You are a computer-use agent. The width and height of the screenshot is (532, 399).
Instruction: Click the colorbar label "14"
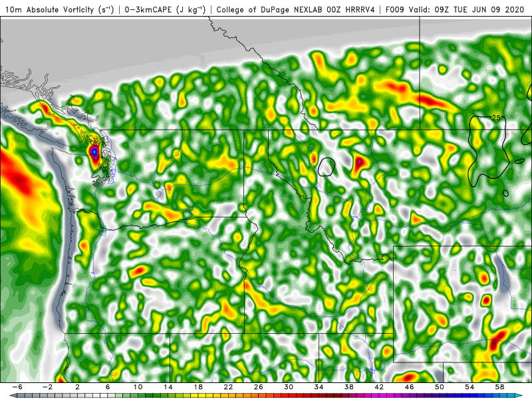point(168,387)
